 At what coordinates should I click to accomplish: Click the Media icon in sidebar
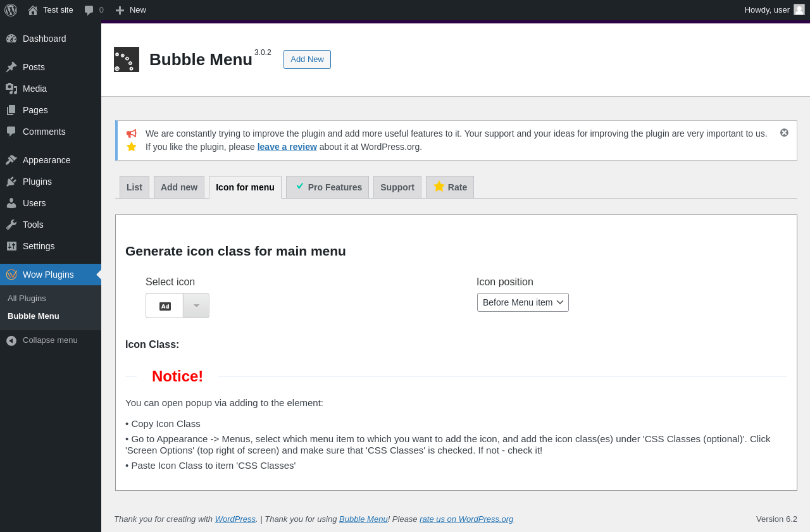pyautogui.click(x=11, y=89)
